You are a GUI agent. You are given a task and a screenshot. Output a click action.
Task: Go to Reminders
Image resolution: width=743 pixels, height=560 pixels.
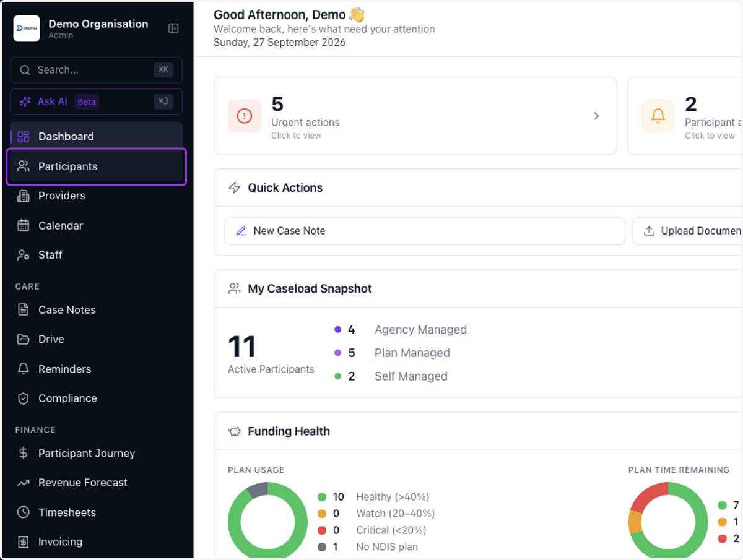tap(96, 369)
